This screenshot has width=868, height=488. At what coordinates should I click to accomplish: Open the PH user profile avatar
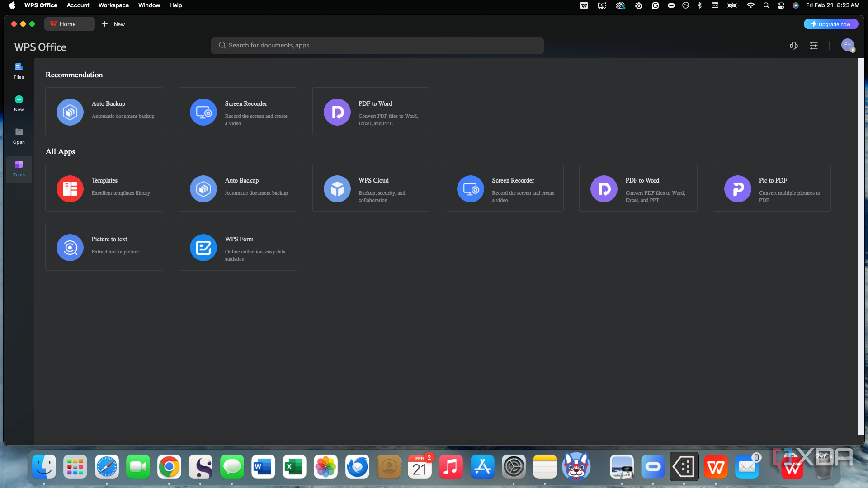click(848, 45)
